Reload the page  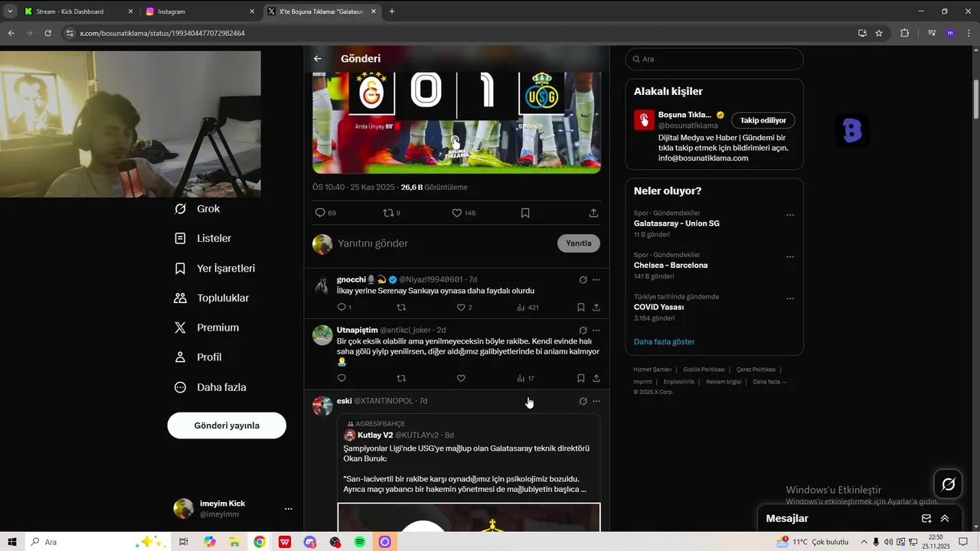coord(47,33)
